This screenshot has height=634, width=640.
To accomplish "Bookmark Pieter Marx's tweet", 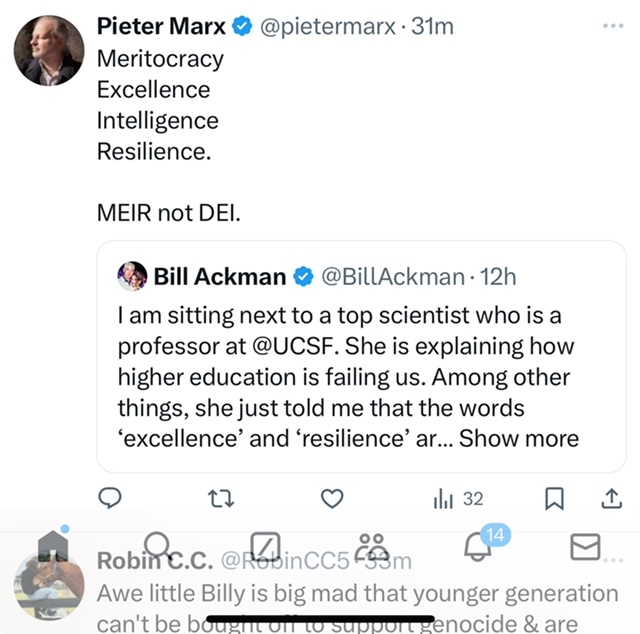I will tap(556, 498).
